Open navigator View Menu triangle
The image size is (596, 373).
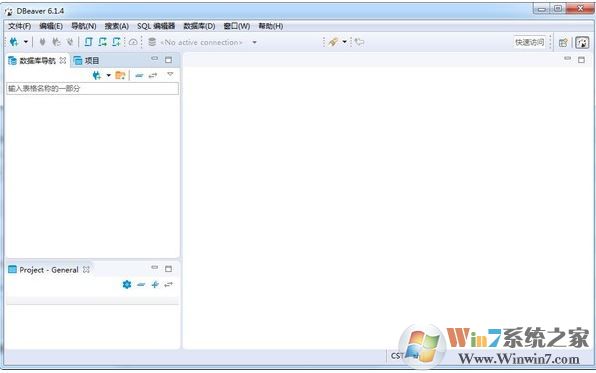[x=170, y=74]
